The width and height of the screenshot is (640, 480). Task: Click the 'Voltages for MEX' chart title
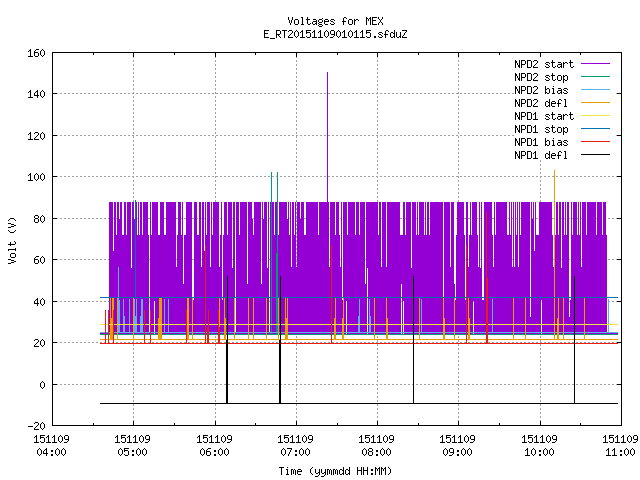pos(335,21)
